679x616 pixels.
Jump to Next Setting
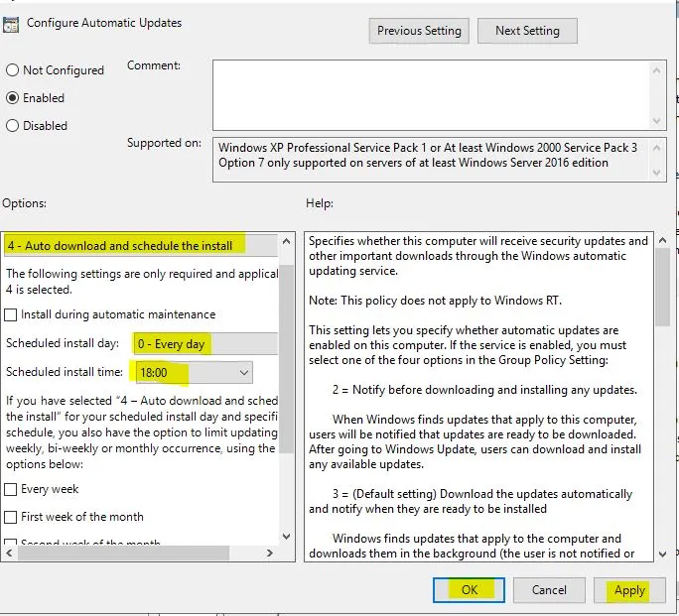click(527, 31)
